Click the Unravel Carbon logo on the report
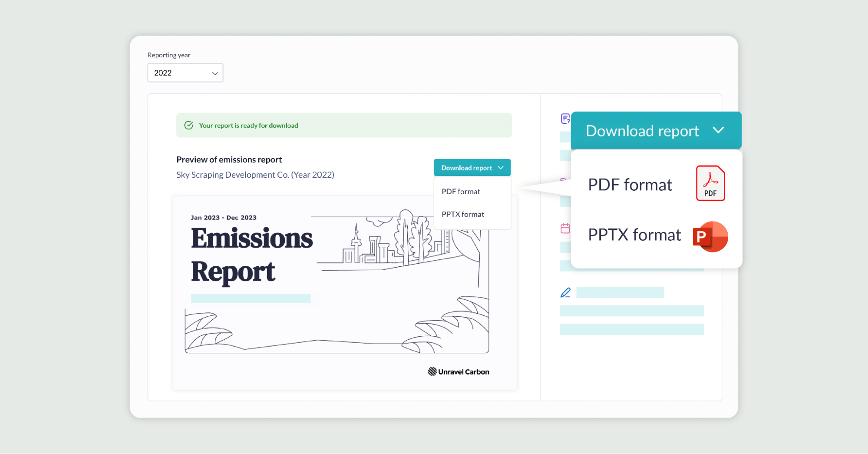 pyautogui.click(x=458, y=371)
